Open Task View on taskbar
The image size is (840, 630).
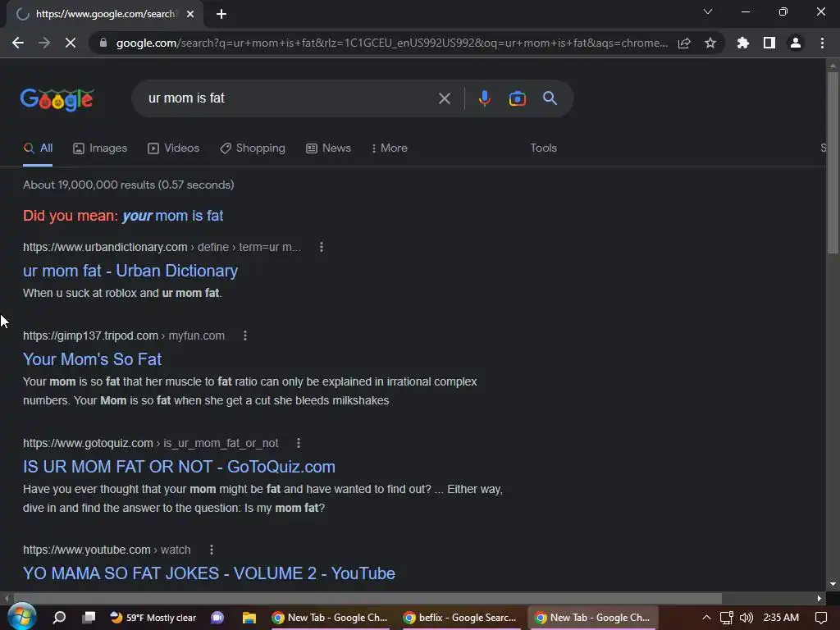(x=89, y=618)
